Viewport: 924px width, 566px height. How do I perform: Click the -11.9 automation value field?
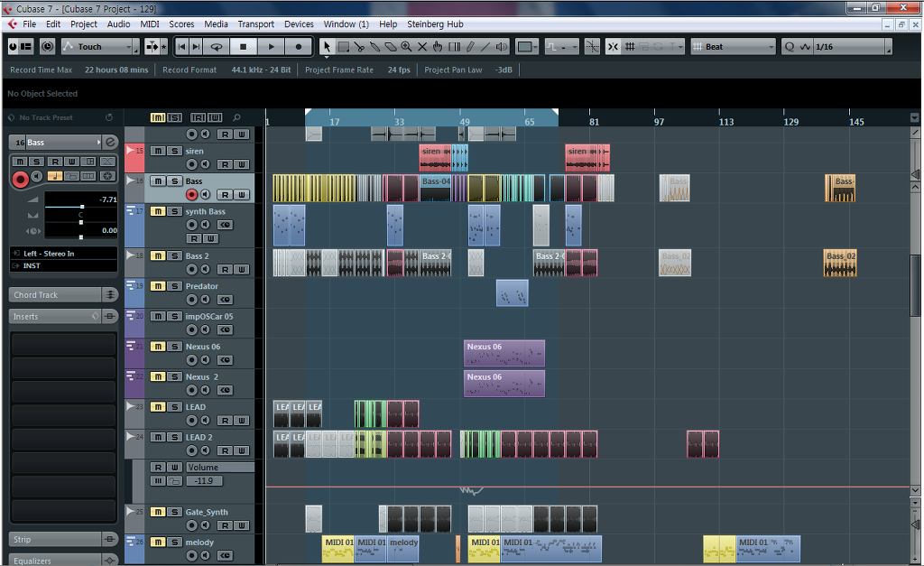click(205, 480)
